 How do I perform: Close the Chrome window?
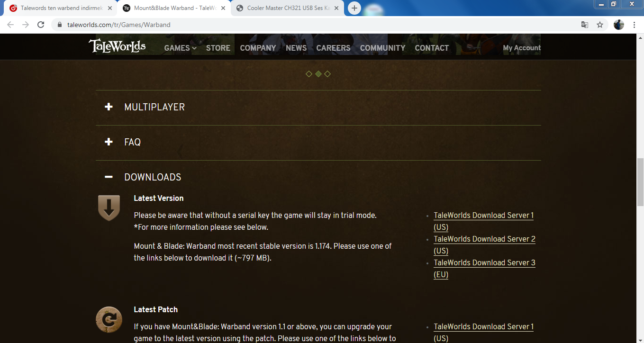pyautogui.click(x=631, y=4)
